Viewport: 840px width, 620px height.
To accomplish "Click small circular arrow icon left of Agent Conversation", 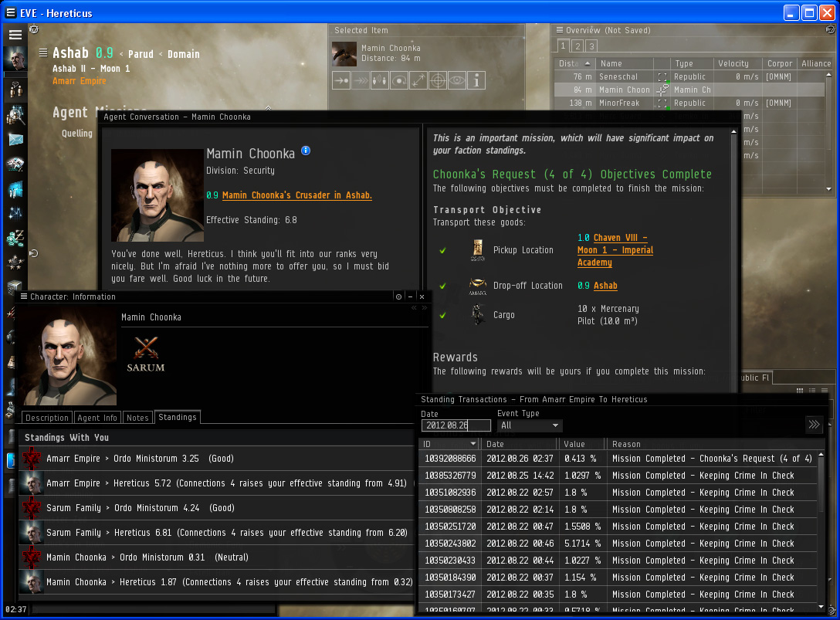I will (x=34, y=253).
